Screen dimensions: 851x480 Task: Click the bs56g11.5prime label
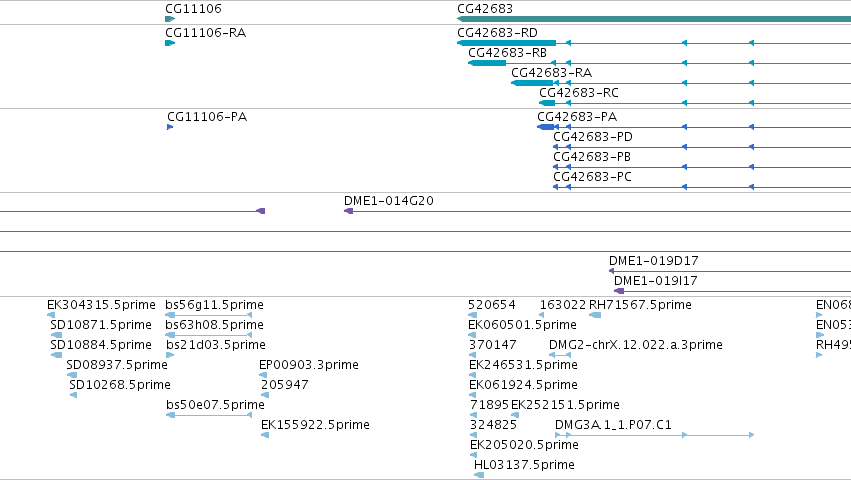[214, 305]
